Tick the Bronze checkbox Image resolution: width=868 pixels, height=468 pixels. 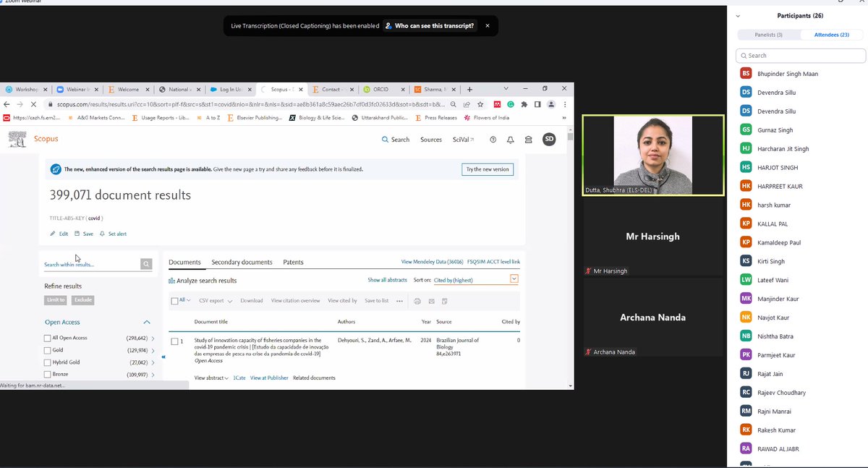coord(48,375)
